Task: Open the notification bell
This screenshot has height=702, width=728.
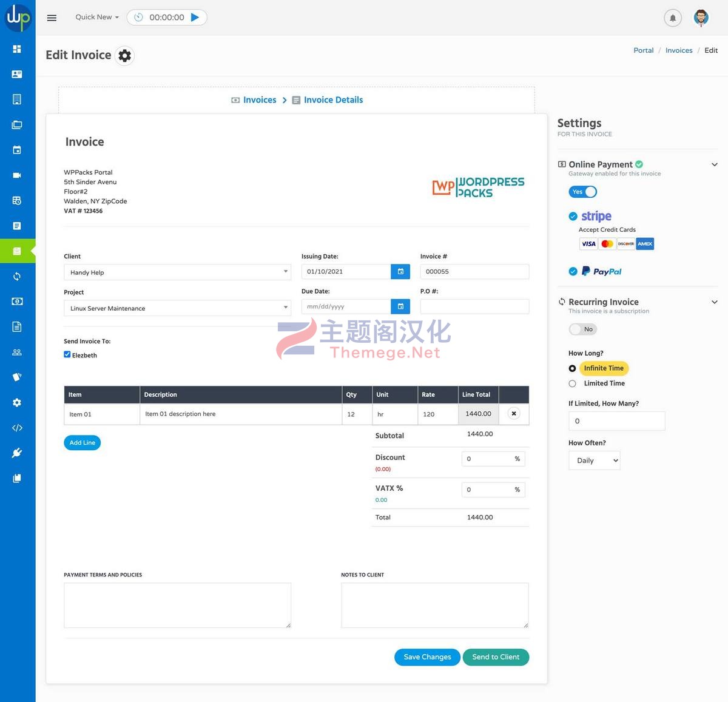Action: pyautogui.click(x=672, y=18)
